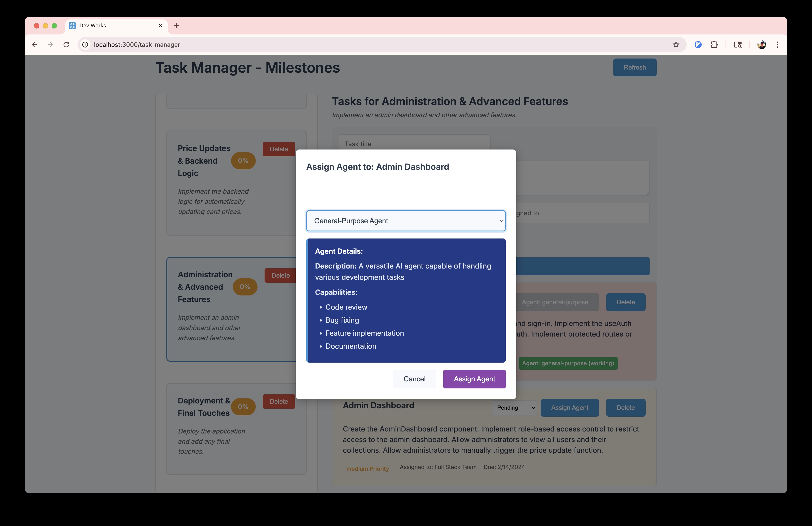Image resolution: width=812 pixels, height=526 pixels.
Task: Open new tab with plus icon
Action: 176,26
